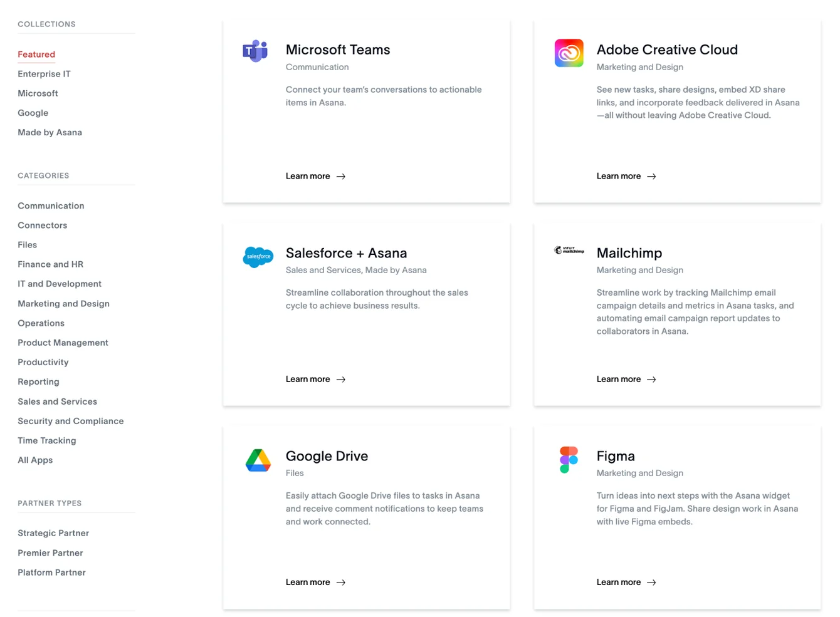840x617 pixels.
Task: Click the Salesforce + Asana card title
Action: (346, 253)
